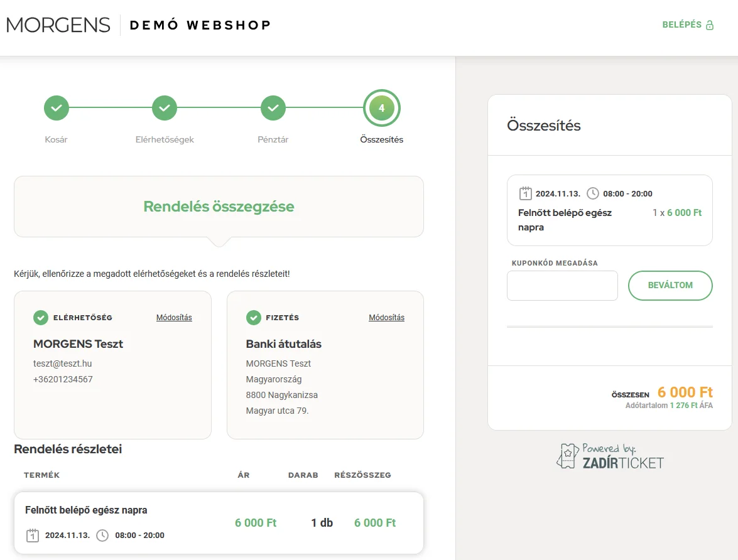Click ÖSSZESEN 6 000 Ft total amount

[662, 392]
